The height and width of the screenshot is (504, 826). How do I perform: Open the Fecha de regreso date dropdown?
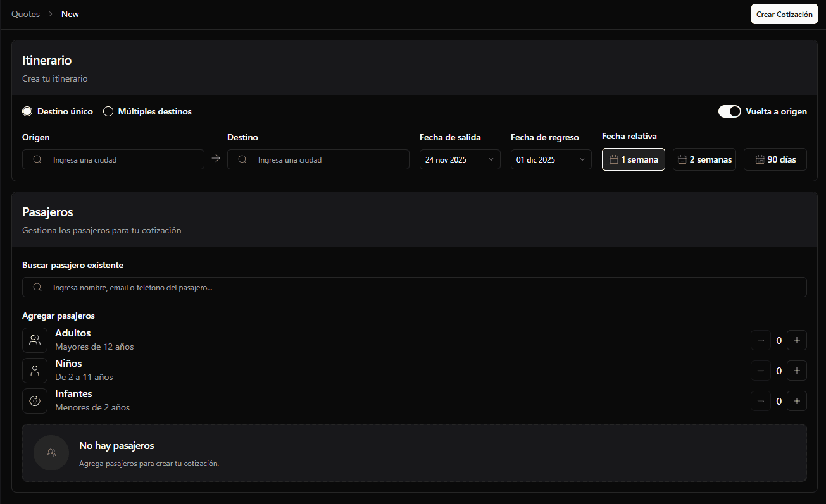click(551, 159)
